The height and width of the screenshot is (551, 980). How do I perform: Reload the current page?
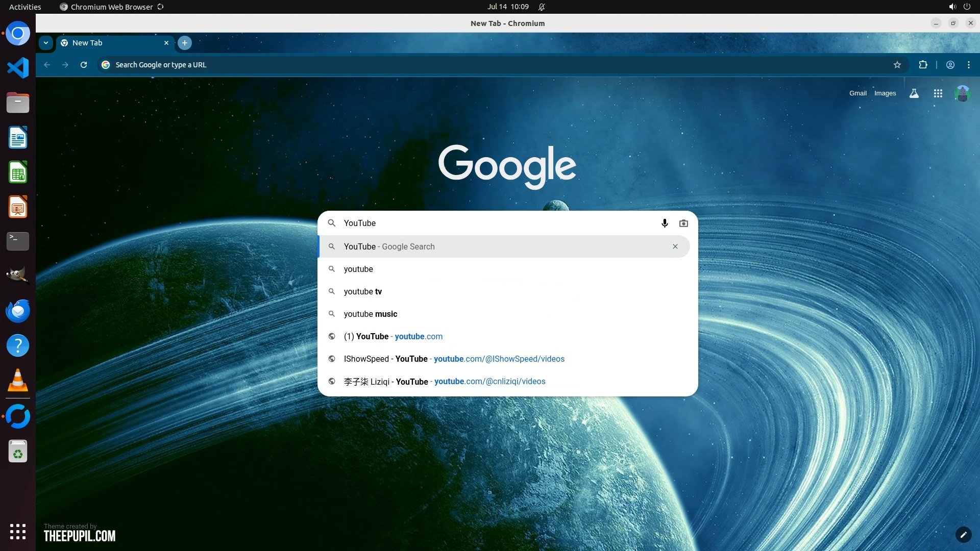coord(84,65)
